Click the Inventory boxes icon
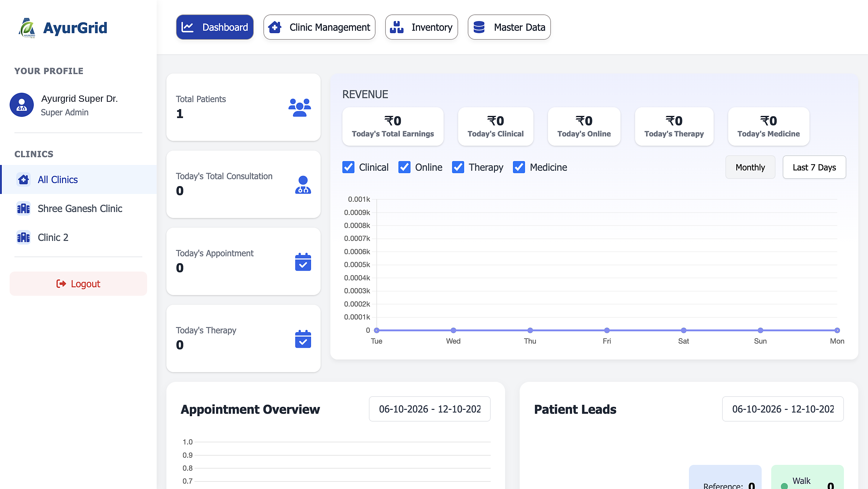This screenshot has height=489, width=868. pyautogui.click(x=397, y=27)
